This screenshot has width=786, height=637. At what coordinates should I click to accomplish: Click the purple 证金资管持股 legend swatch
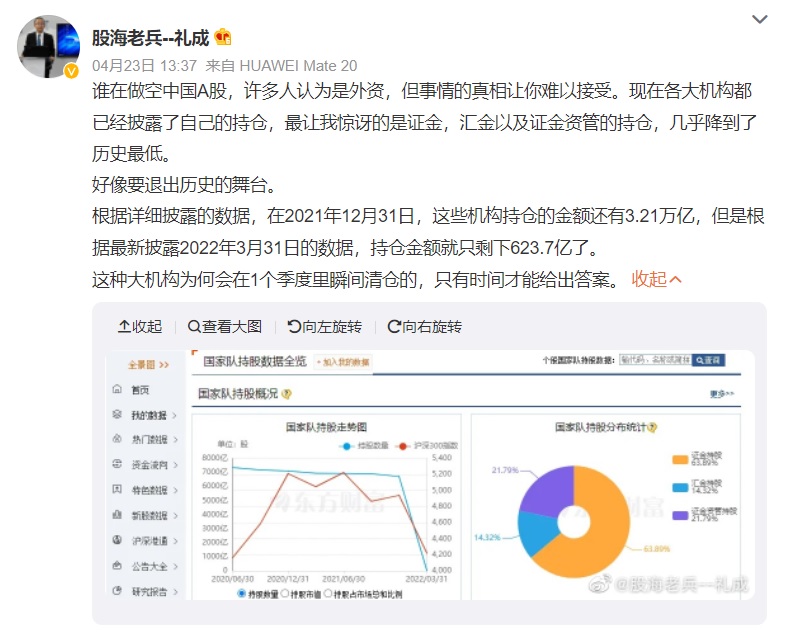680,515
